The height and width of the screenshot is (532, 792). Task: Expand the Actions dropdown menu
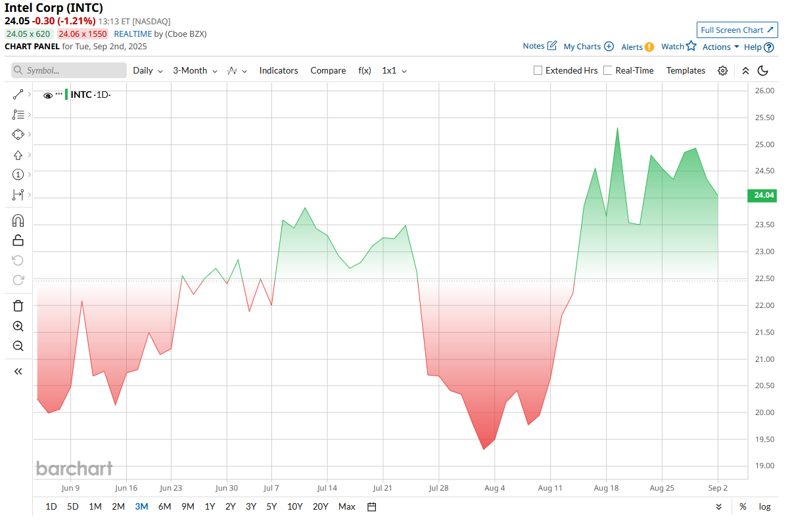[721, 47]
